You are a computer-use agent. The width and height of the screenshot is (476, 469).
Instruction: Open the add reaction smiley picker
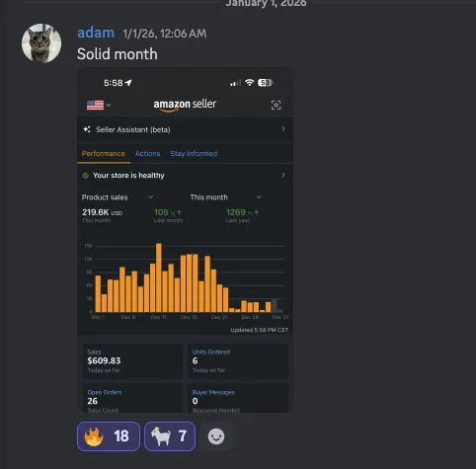coord(216,436)
